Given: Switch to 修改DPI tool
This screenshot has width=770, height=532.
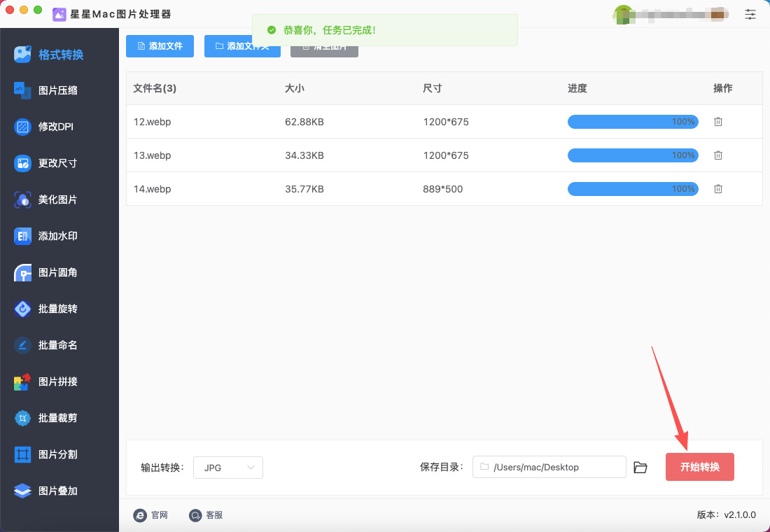Looking at the screenshot, I should [55, 127].
